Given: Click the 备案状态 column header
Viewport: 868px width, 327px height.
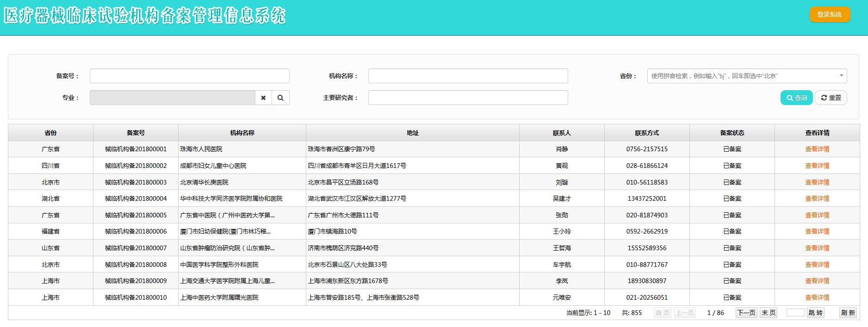Looking at the screenshot, I should tap(732, 133).
